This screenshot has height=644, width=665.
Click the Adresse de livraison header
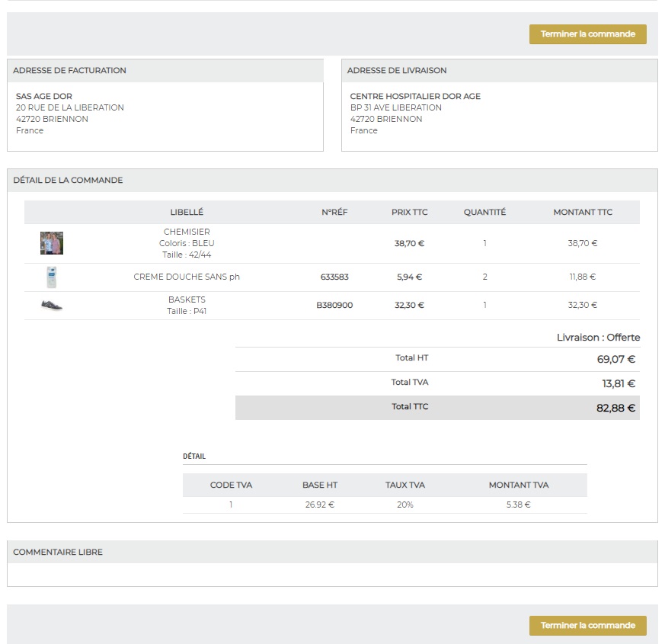tap(397, 71)
